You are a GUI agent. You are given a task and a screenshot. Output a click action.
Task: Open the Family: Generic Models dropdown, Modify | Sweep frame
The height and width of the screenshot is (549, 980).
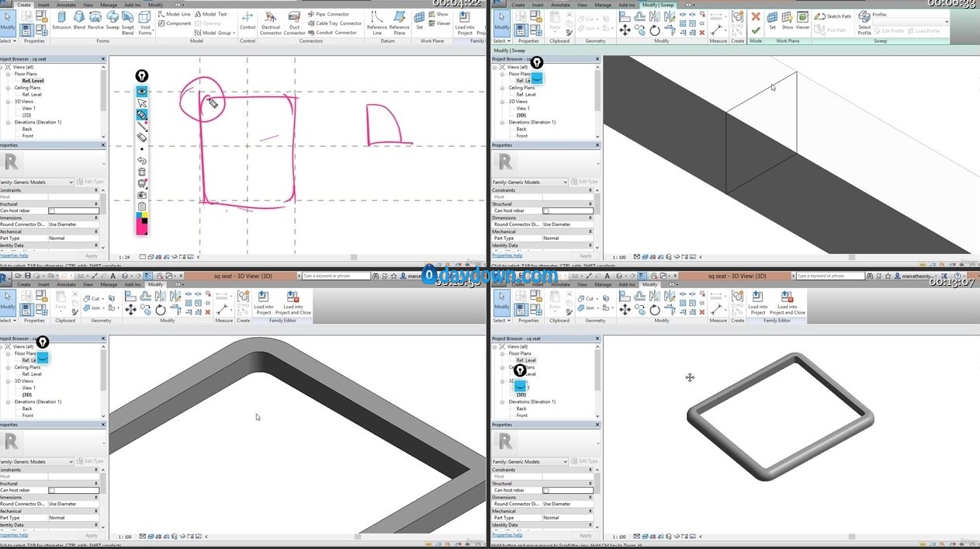531,182
